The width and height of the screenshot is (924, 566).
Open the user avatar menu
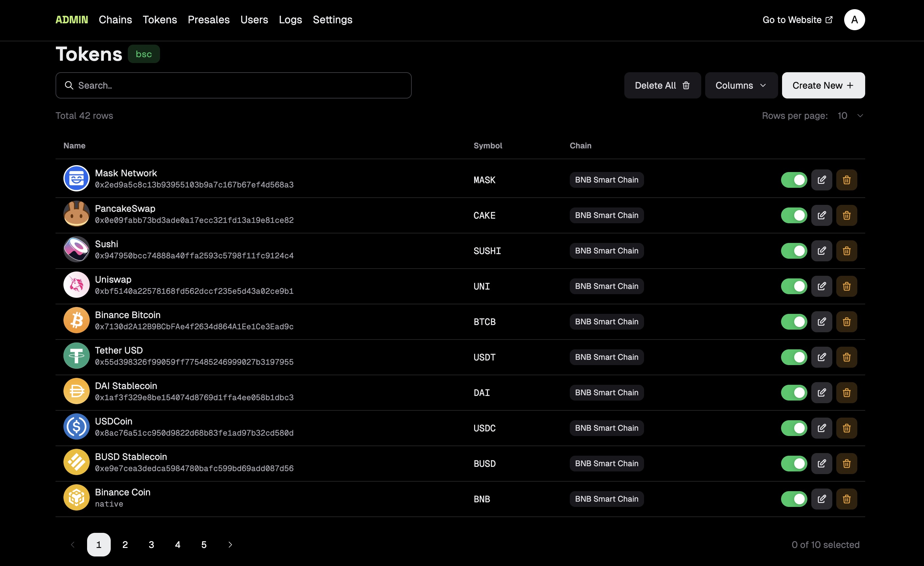(854, 19)
